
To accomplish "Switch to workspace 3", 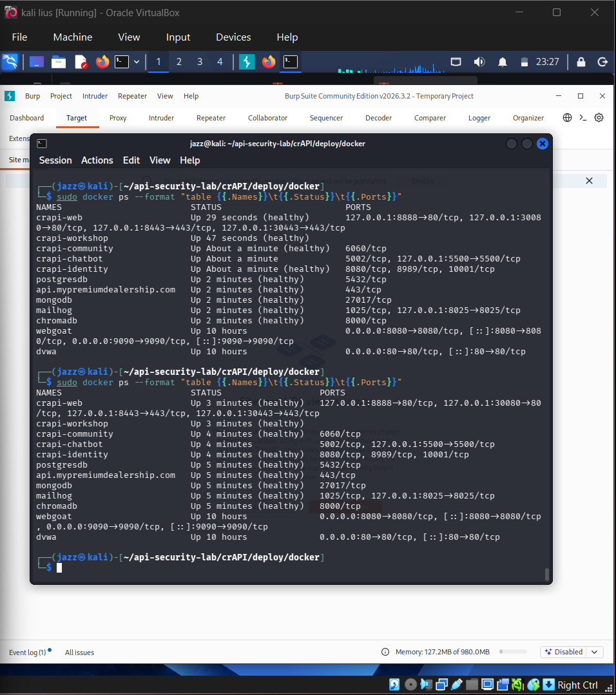I will (200, 62).
